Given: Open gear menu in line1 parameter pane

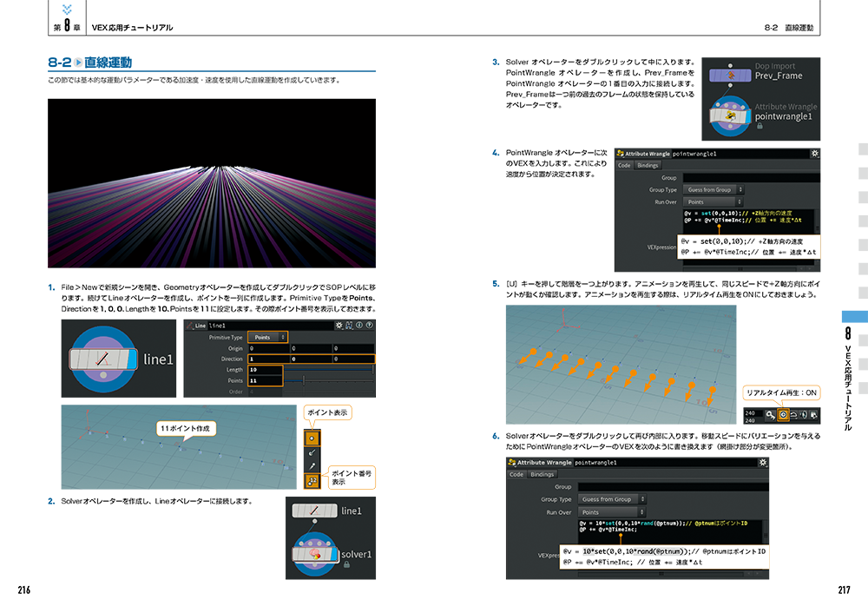Looking at the screenshot, I should click(339, 325).
